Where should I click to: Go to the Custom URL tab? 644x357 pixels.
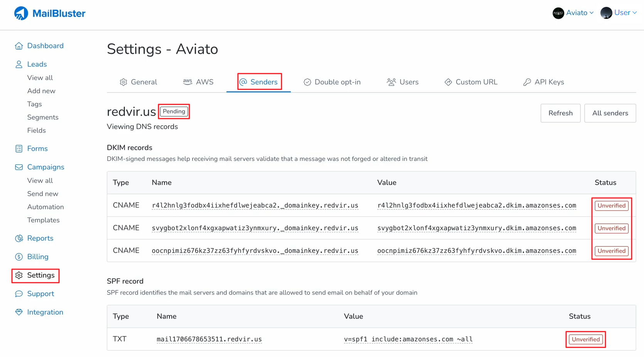471,82
